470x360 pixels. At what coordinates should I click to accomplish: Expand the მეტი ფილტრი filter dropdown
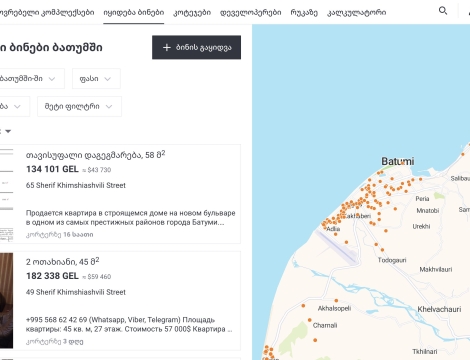[79, 107]
